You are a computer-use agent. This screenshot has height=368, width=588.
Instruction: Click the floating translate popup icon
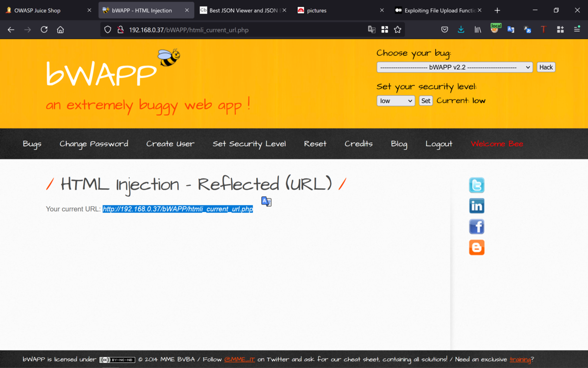[x=266, y=201]
